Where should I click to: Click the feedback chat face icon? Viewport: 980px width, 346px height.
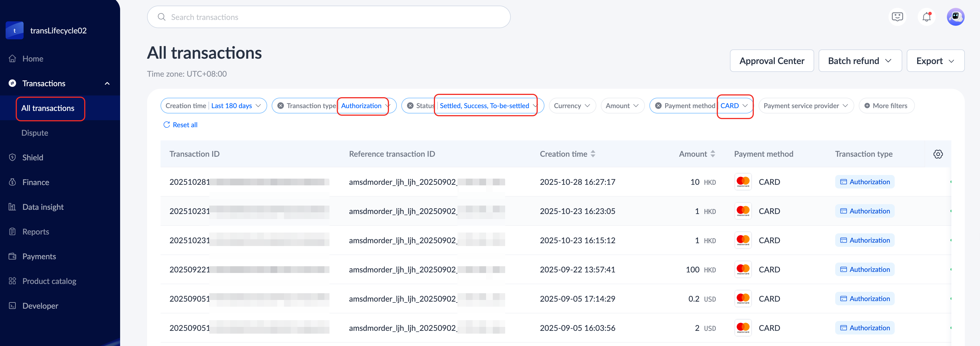(897, 17)
